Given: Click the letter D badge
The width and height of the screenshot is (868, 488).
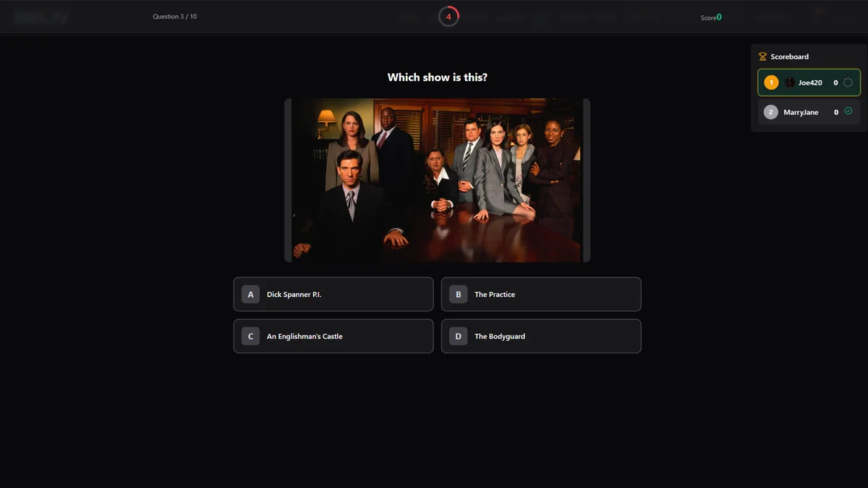Looking at the screenshot, I should point(458,336).
